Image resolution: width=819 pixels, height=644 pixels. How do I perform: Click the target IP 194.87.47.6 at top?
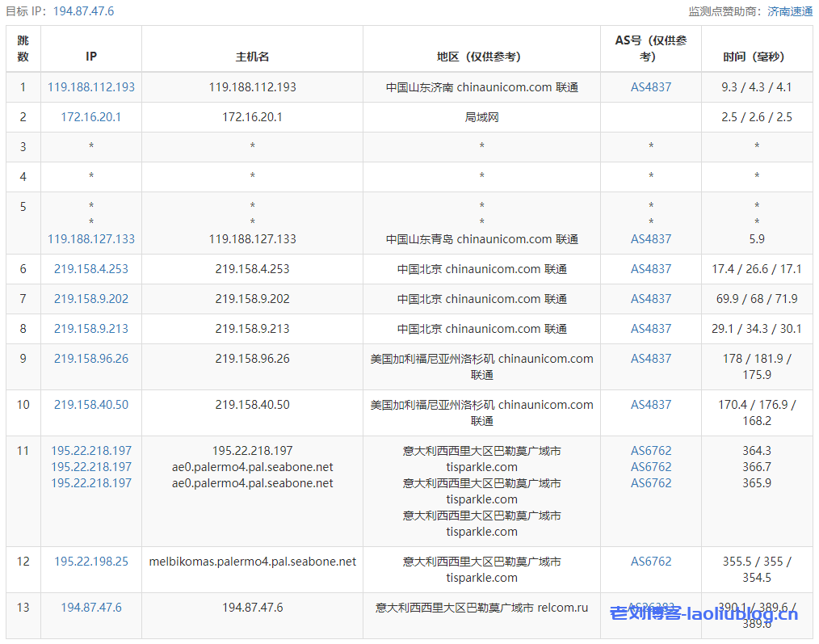(83, 11)
